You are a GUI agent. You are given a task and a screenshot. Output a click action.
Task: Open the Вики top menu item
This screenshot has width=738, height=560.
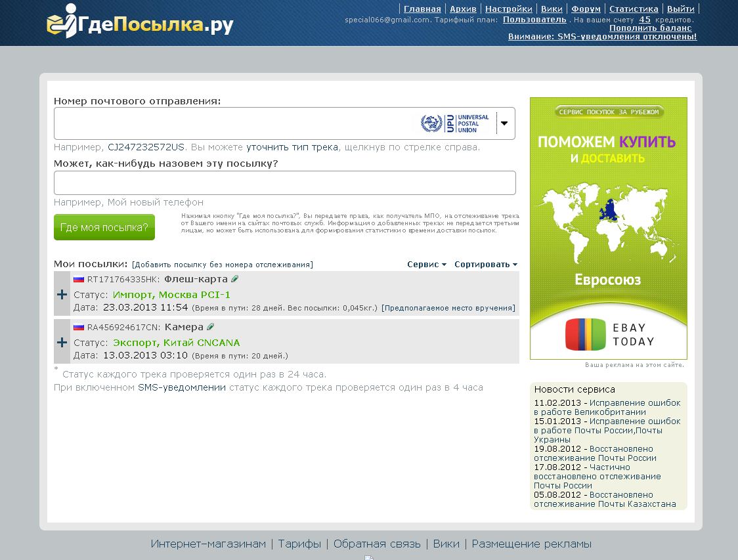click(552, 9)
